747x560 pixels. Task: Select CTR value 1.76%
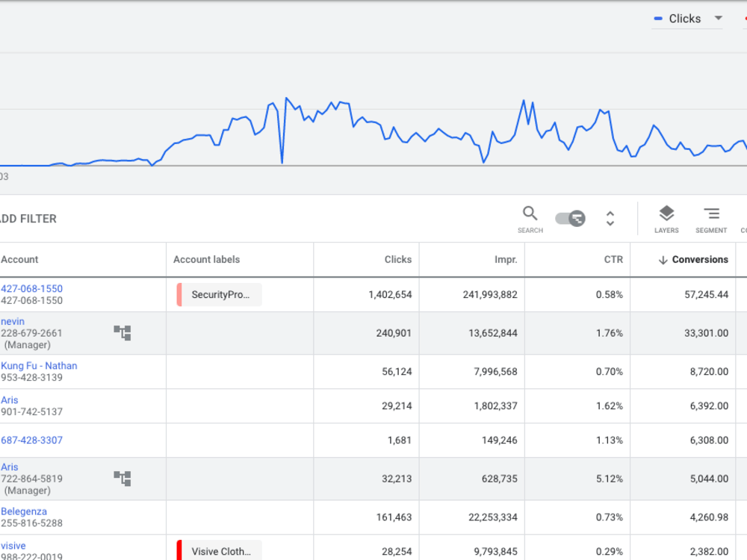pyautogui.click(x=610, y=333)
